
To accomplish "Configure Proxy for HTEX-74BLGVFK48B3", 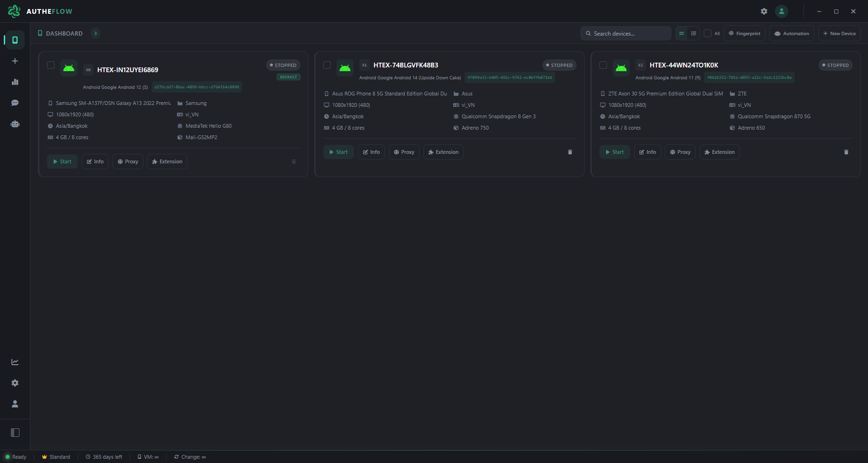I will pos(404,152).
